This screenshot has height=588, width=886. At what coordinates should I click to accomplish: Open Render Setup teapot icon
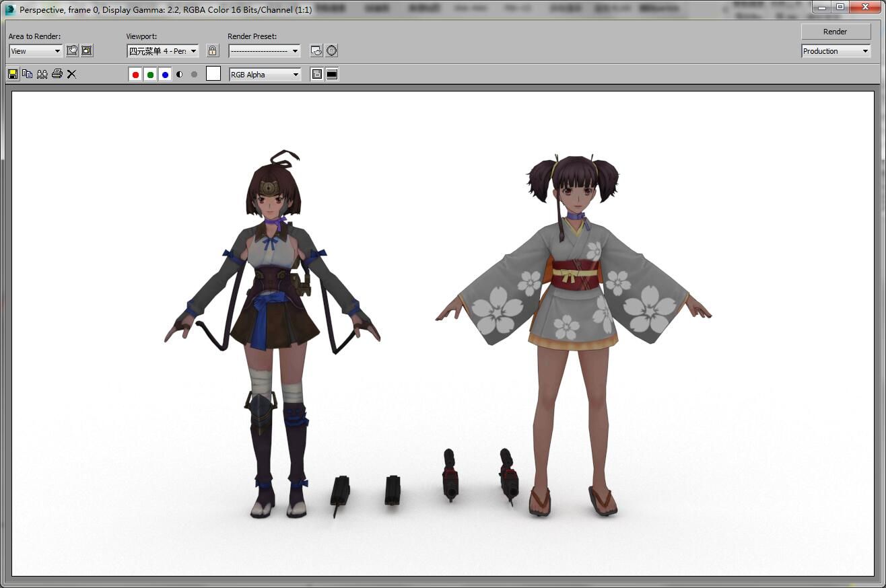click(316, 50)
